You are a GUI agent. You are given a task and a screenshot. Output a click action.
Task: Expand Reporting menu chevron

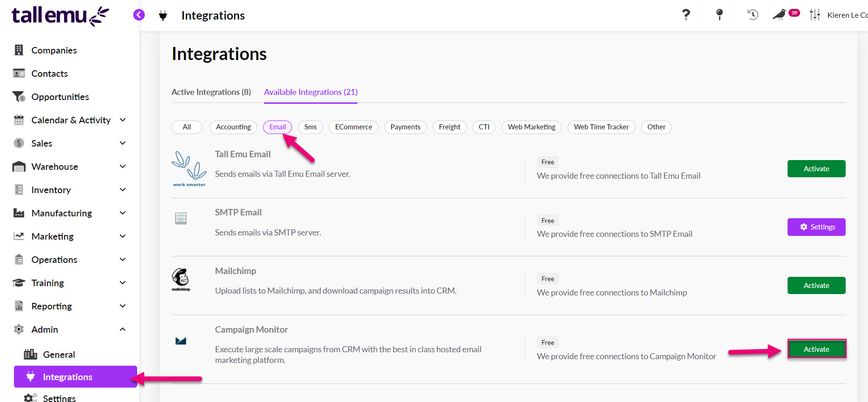click(x=123, y=306)
